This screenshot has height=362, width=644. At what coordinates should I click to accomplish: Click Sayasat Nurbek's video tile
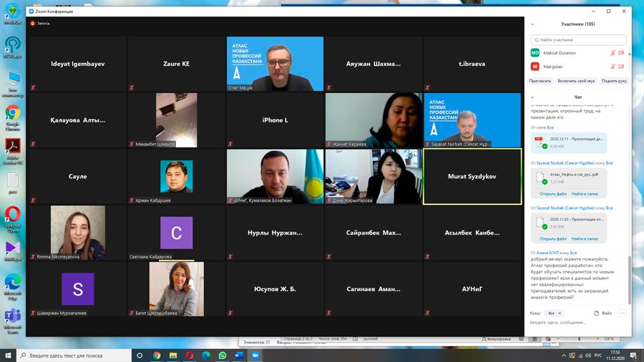(x=472, y=120)
